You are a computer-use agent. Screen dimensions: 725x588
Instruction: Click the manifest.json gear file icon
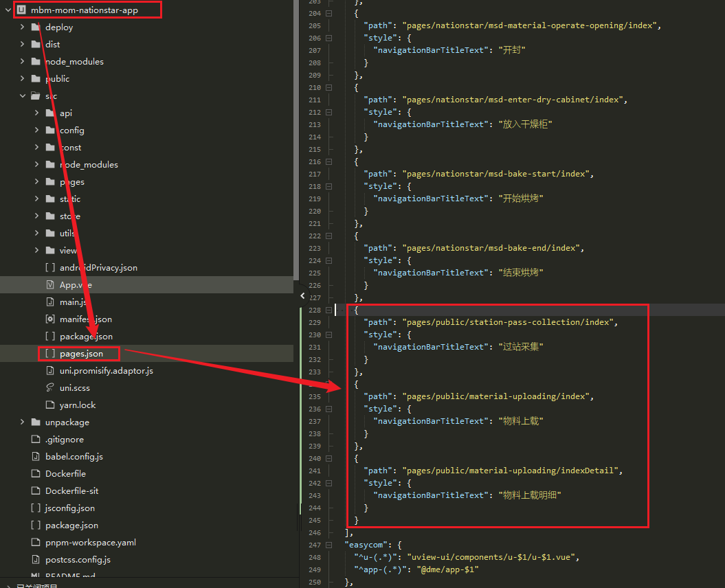49,319
